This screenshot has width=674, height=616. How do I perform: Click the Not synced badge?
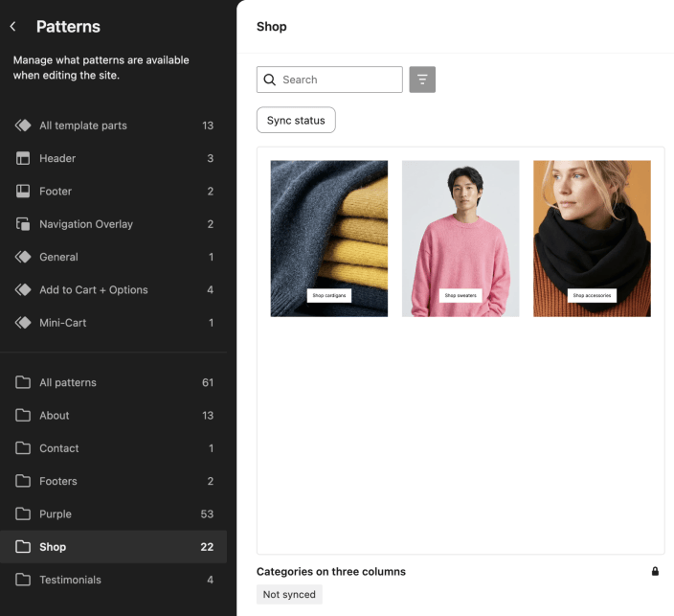[289, 594]
